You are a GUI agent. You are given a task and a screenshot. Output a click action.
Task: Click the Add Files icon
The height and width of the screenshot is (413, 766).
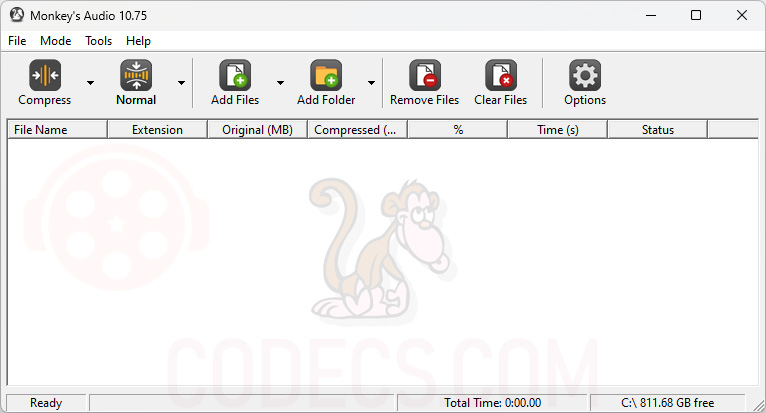[235, 75]
